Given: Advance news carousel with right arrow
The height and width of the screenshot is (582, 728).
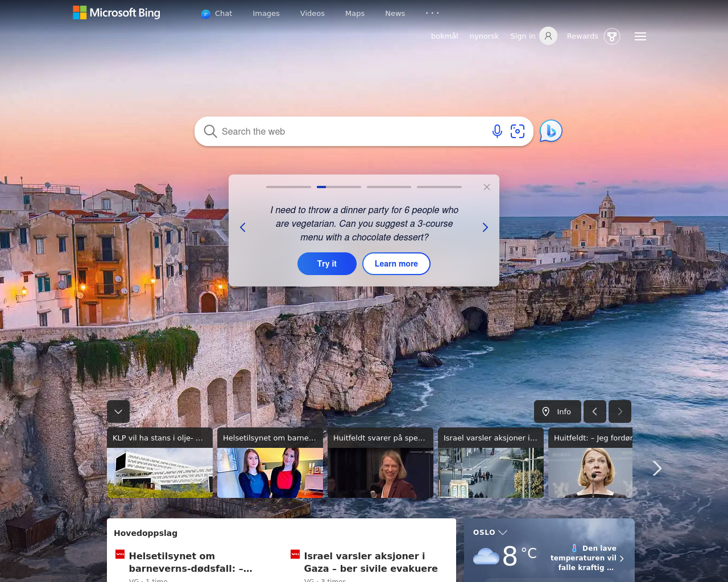Looking at the screenshot, I should (x=657, y=468).
